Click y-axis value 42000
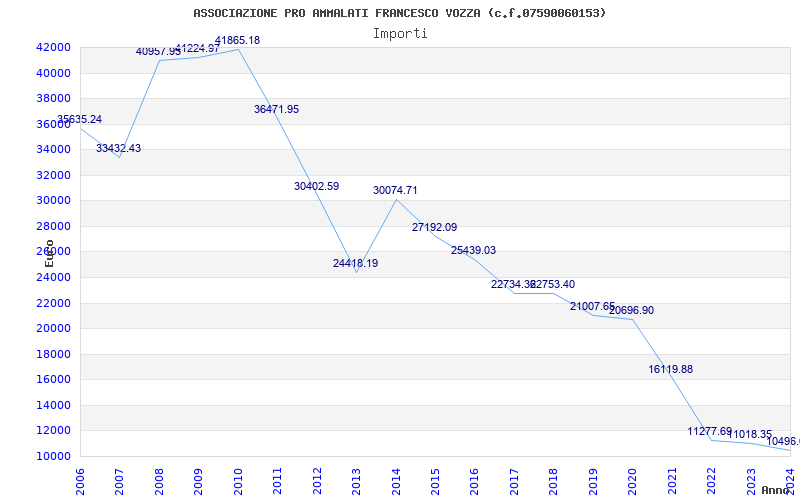 [x=53, y=47]
